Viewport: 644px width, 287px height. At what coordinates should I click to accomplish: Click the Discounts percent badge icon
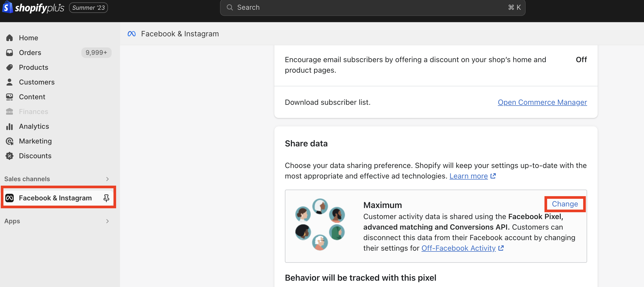coord(9,156)
